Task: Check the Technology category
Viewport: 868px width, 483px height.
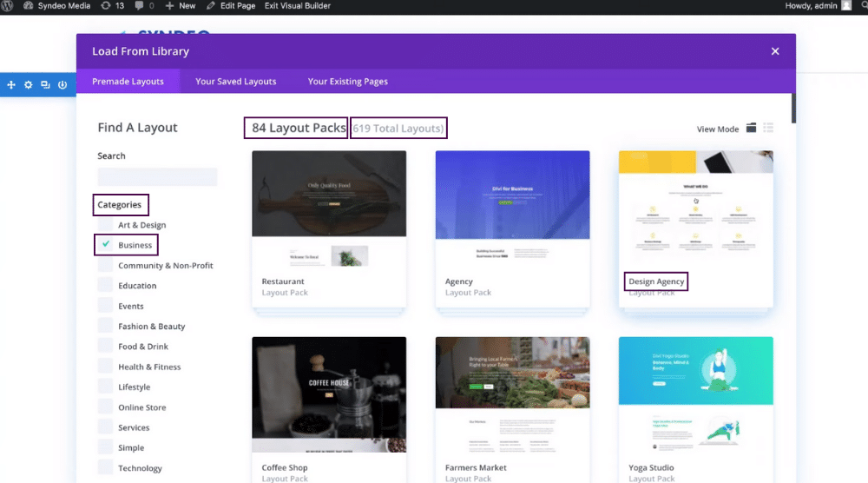Action: [x=105, y=468]
